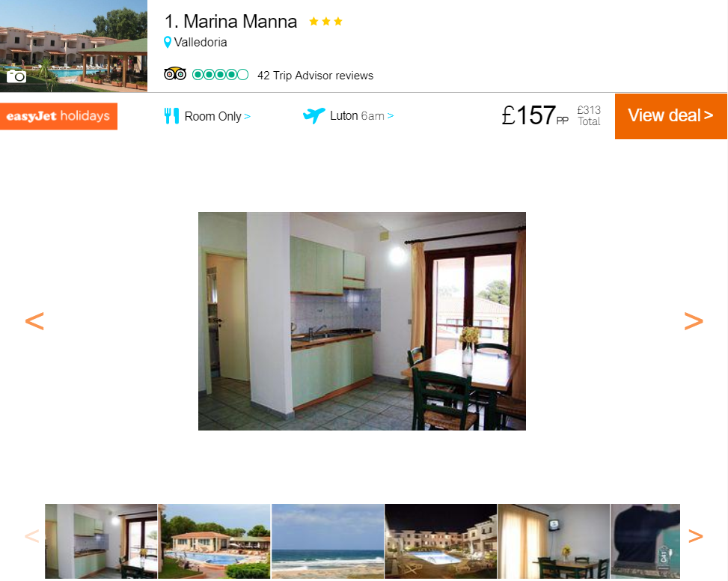This screenshot has width=728, height=581.
Task: Advance thumbnail strip with right arrow
Action: (x=695, y=535)
